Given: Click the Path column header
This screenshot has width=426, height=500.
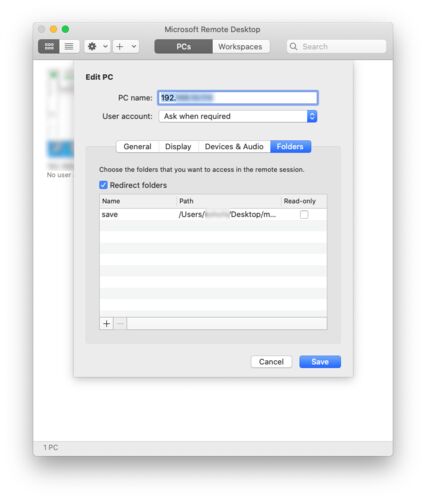Looking at the screenshot, I should click(x=186, y=201).
